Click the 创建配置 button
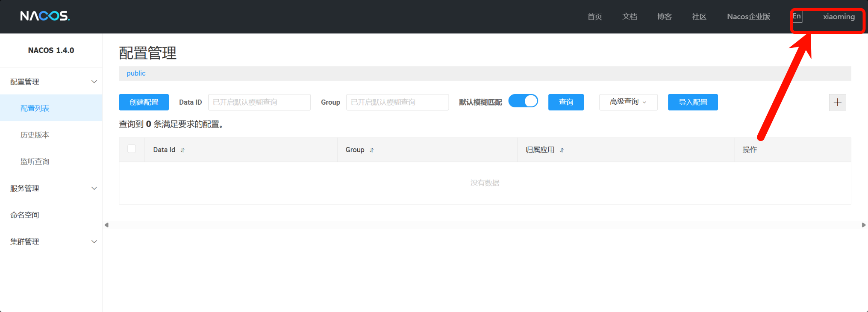 [x=144, y=102]
